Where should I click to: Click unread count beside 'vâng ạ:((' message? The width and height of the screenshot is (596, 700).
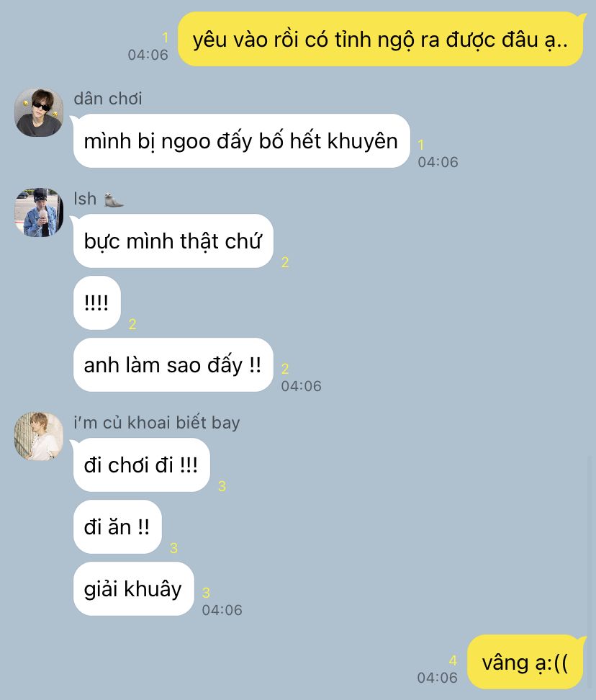pos(453,660)
